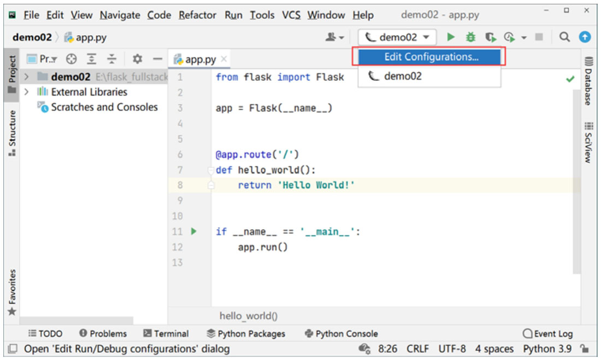Close the app.py editor tab
The height and width of the screenshot is (364, 601).
point(223,59)
